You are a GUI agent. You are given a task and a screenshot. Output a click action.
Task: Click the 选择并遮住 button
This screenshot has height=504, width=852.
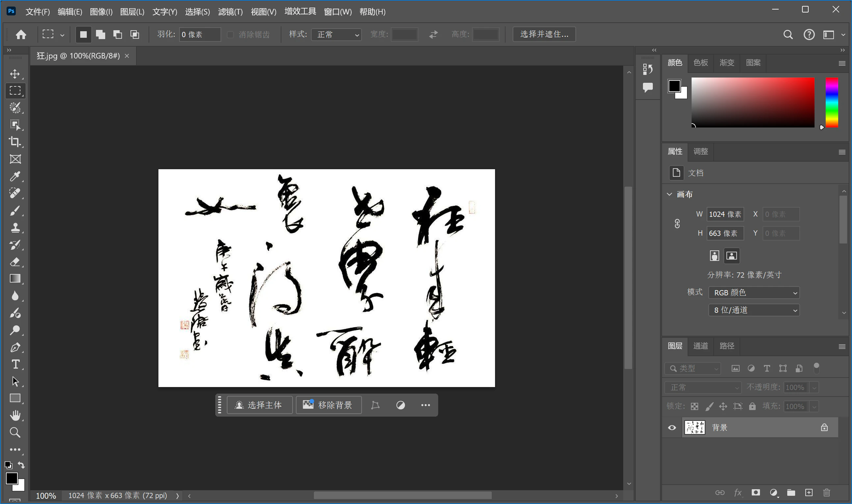coord(544,34)
